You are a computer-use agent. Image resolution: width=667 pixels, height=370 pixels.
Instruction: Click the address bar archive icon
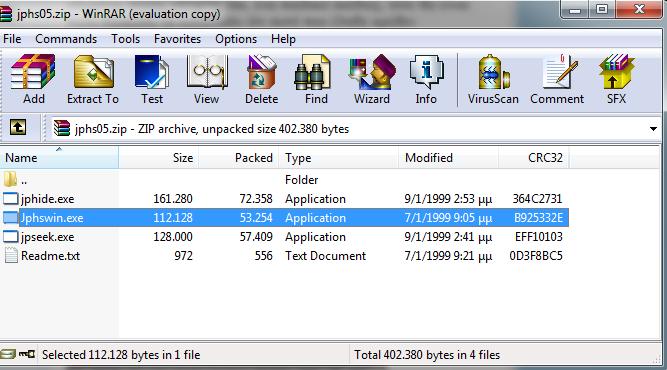pos(62,128)
